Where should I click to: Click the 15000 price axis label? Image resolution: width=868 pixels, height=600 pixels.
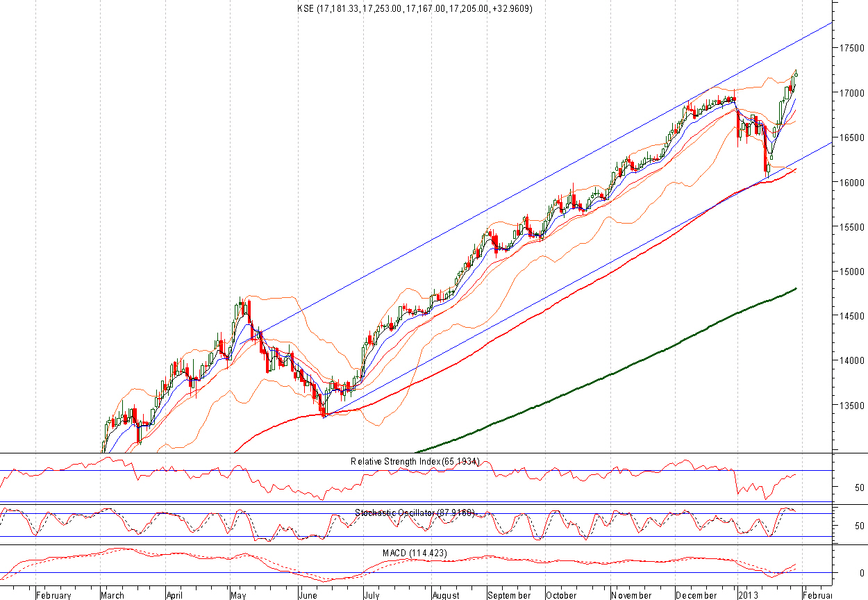[851, 272]
